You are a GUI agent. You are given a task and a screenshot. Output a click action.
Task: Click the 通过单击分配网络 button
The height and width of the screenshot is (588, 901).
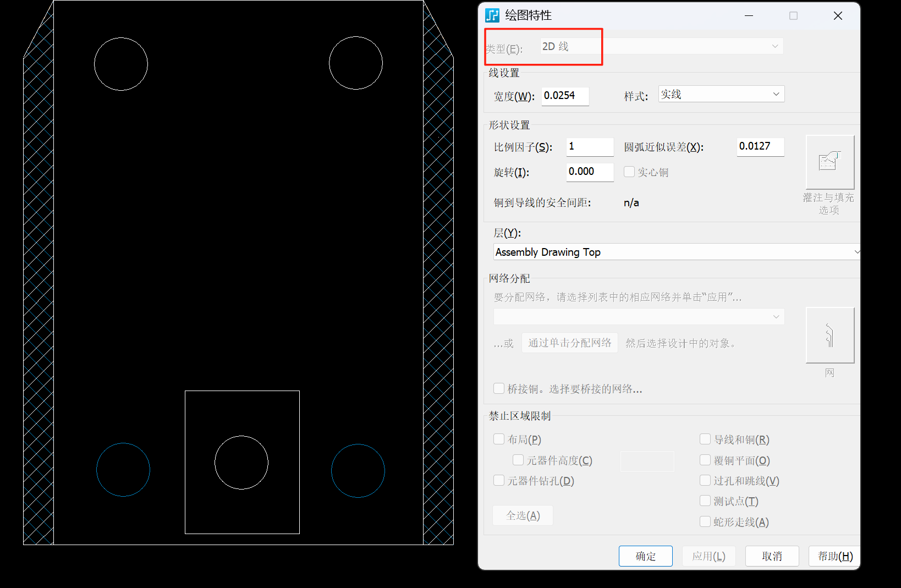coord(570,342)
